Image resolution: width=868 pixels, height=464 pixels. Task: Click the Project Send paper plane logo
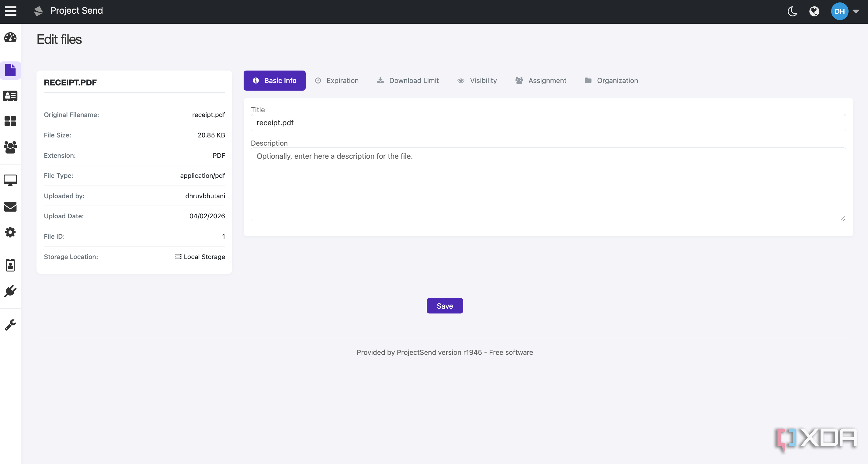(38, 11)
